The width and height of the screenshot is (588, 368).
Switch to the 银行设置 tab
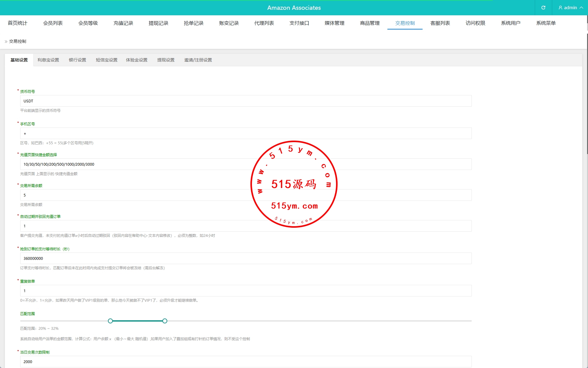[77, 60]
